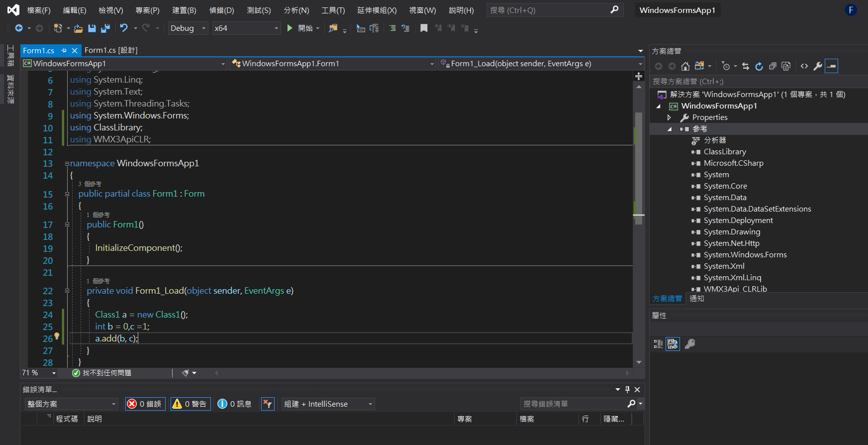Collapse the 參考 references node
The height and width of the screenshot is (445, 868).
point(669,129)
